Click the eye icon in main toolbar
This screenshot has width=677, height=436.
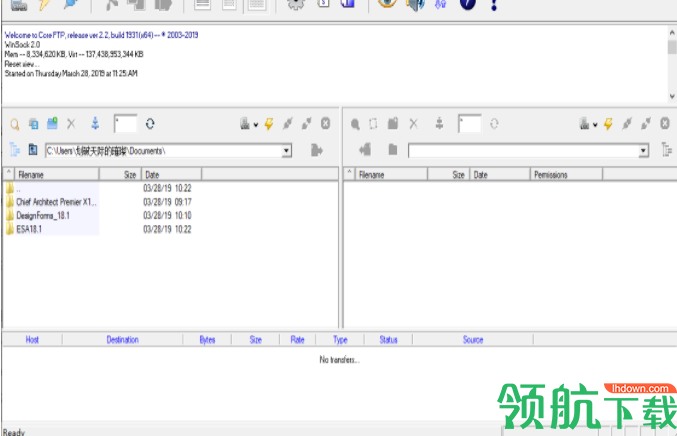tap(387, 3)
